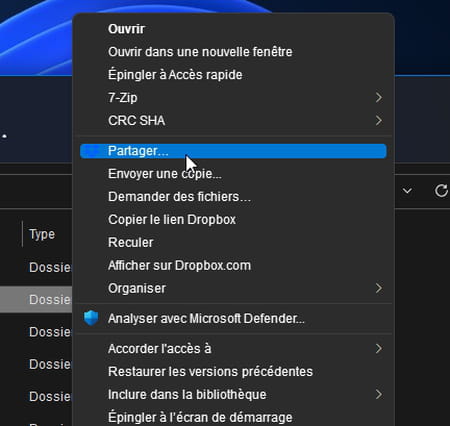Click the Microsoft Defender shield icon
The width and height of the screenshot is (450, 426).
[91, 318]
